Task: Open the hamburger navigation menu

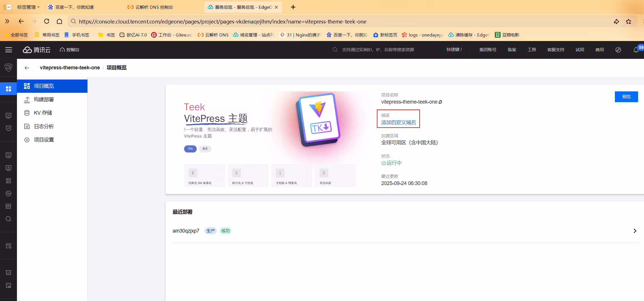Action: click(x=8, y=50)
